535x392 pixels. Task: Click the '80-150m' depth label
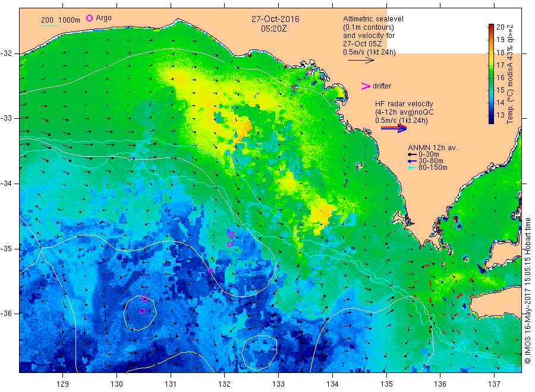(x=433, y=167)
